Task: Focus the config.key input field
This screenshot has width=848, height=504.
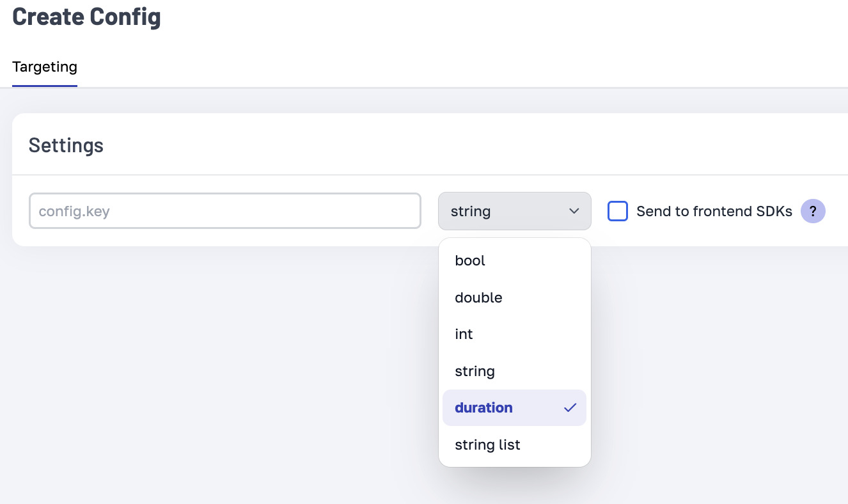Action: click(225, 211)
